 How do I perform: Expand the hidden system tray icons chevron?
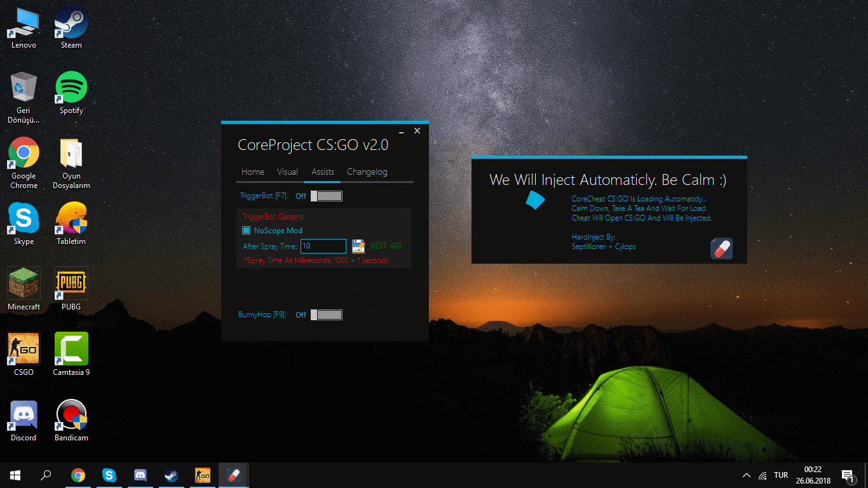(x=747, y=475)
